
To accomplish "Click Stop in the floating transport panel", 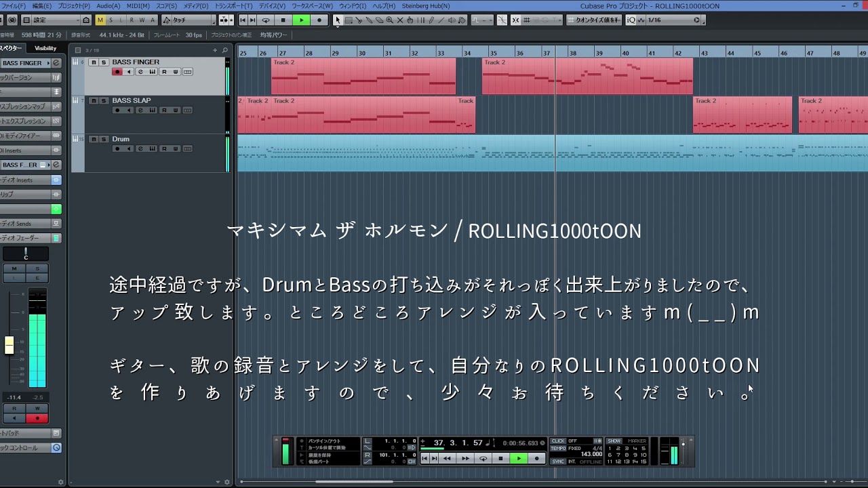I will pyautogui.click(x=500, y=458).
